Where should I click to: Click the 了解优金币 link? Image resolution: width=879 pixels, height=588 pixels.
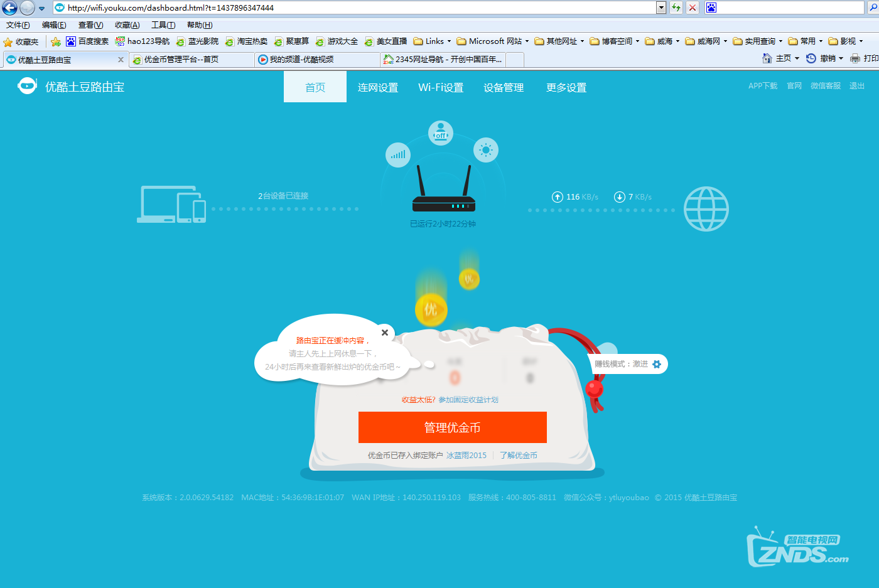click(x=519, y=456)
